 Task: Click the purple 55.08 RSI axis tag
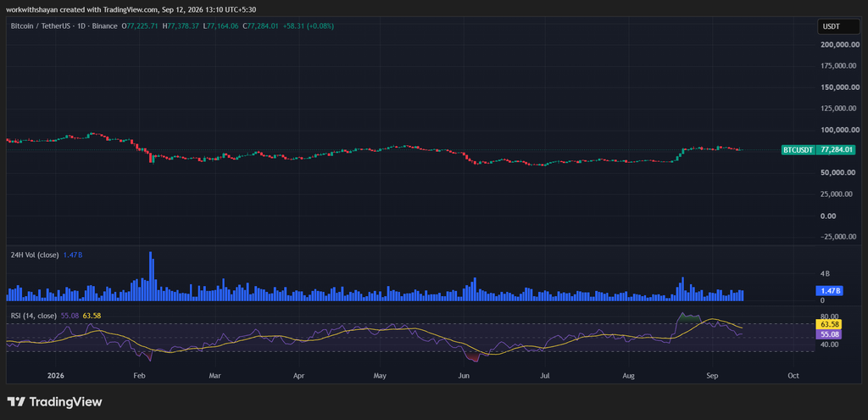830,333
